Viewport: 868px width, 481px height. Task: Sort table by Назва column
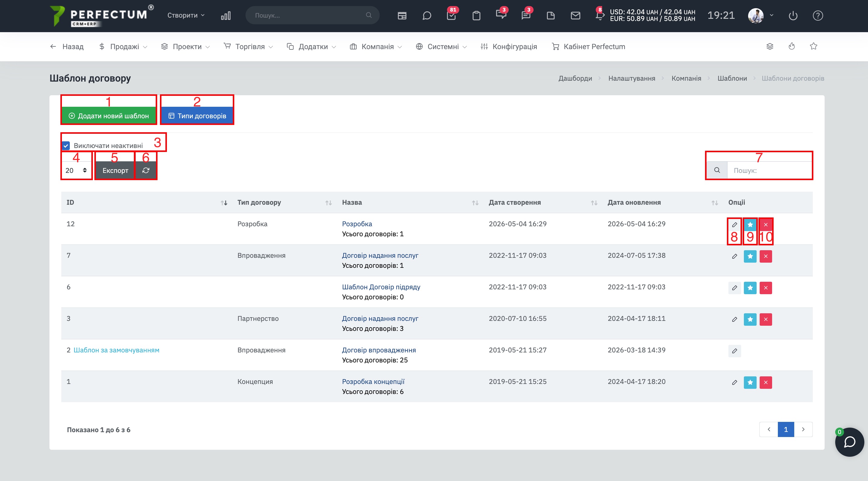point(410,203)
